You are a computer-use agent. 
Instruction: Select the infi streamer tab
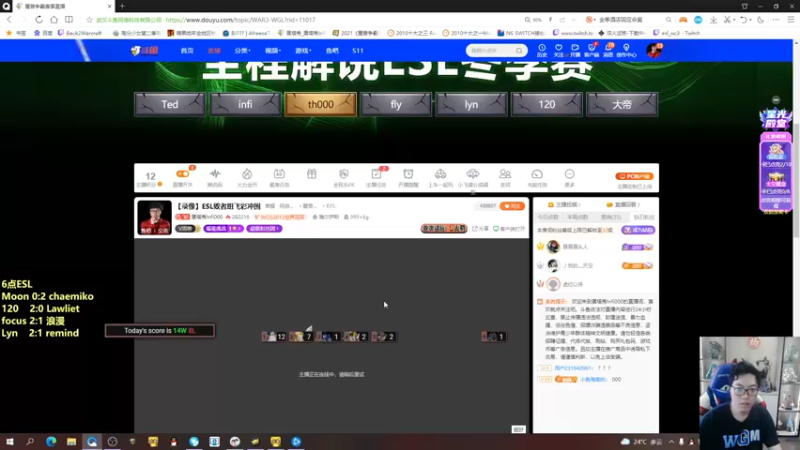pos(245,105)
